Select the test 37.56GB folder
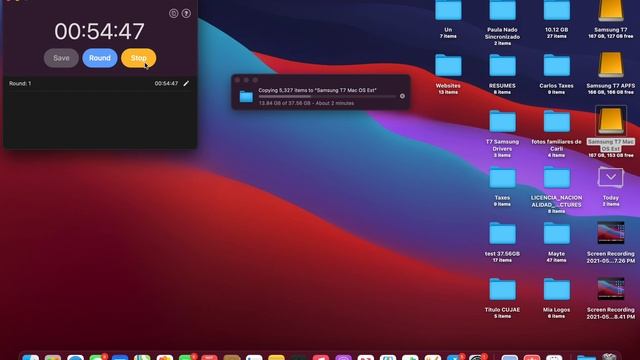 click(502, 233)
